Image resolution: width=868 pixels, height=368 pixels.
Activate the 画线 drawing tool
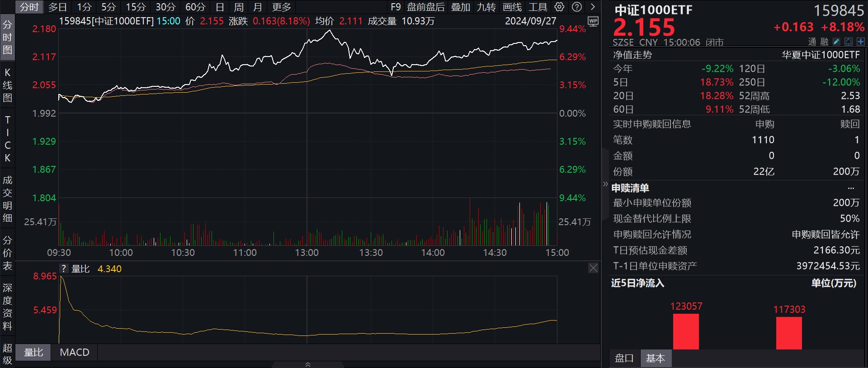tap(512, 7)
